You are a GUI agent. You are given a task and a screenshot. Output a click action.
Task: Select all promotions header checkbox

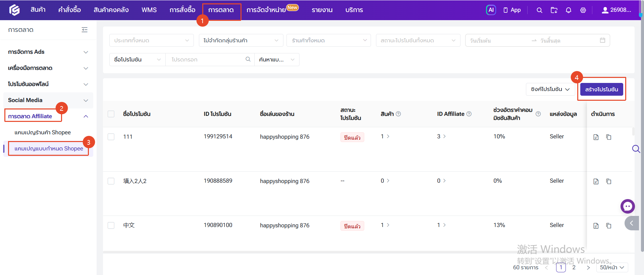click(x=111, y=114)
